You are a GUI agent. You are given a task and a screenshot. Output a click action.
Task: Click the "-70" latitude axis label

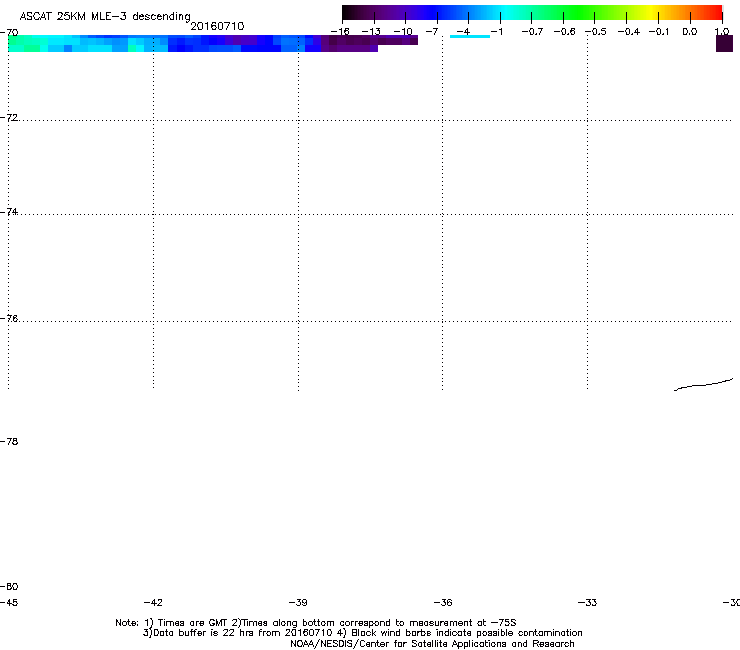[9, 33]
